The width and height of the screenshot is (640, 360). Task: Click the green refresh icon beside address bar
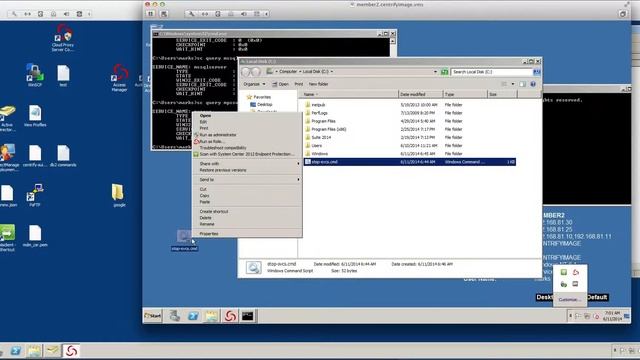point(444,72)
